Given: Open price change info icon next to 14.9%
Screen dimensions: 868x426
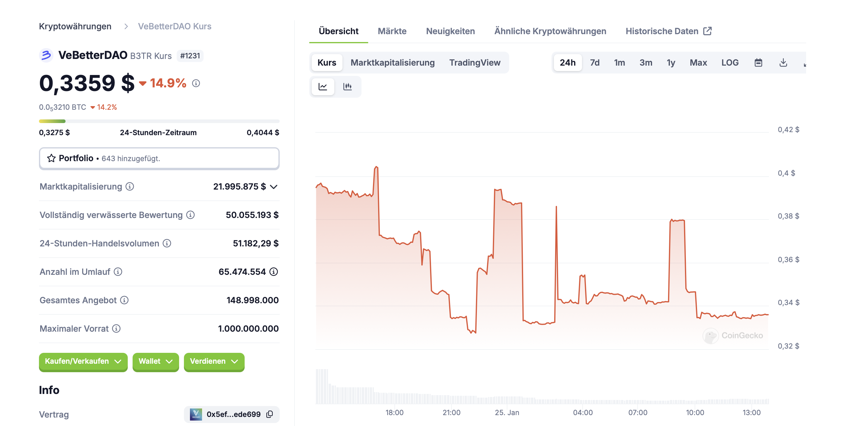Looking at the screenshot, I should tap(196, 83).
